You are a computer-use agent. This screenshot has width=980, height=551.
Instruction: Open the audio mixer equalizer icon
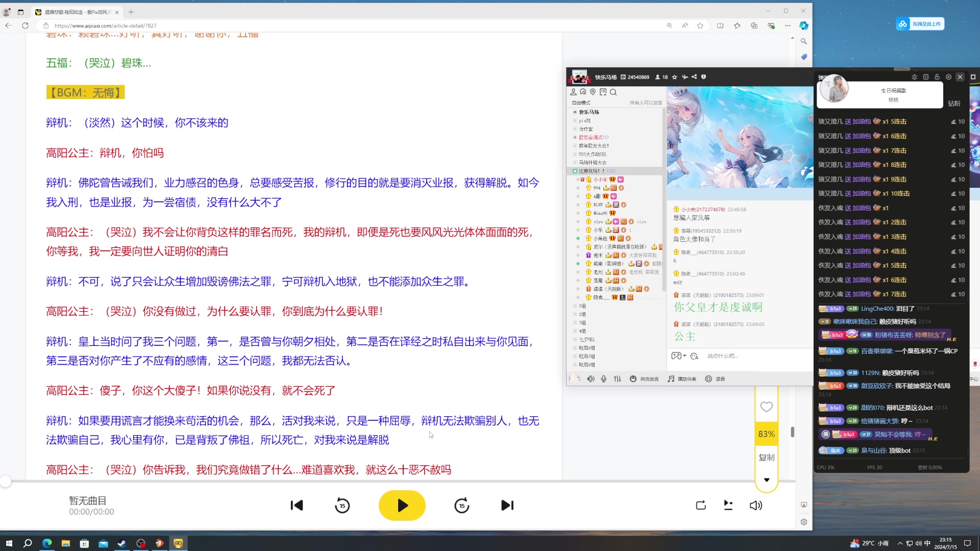pos(618,379)
